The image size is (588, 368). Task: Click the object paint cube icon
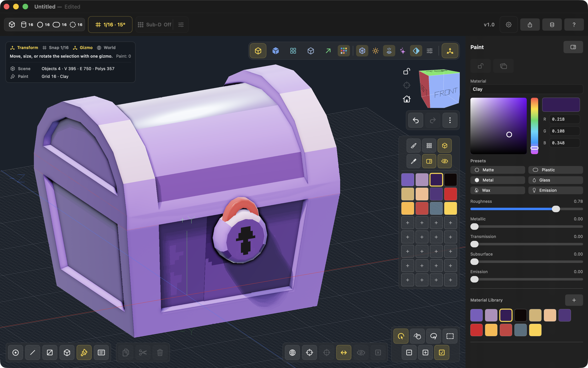[445, 146]
